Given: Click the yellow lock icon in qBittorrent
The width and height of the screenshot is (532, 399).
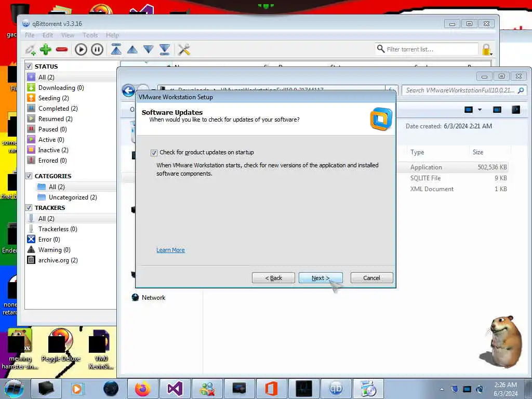Looking at the screenshot, I should tap(486, 49).
